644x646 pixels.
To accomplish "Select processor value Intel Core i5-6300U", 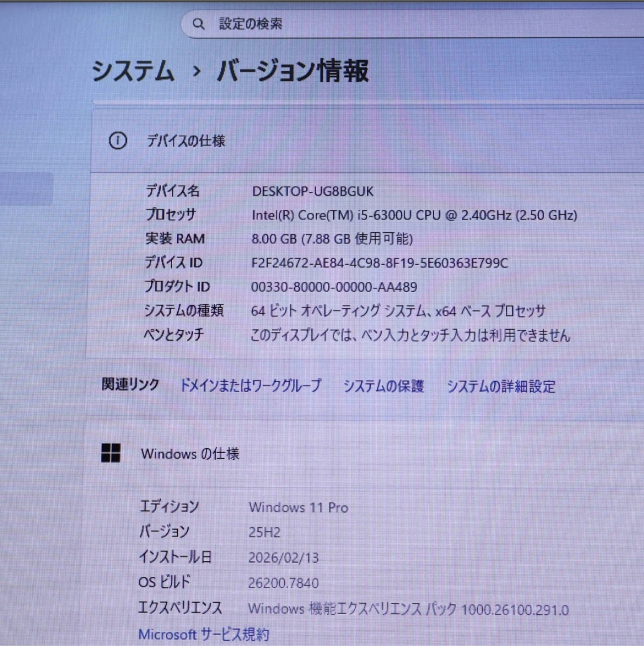I will 414,215.
